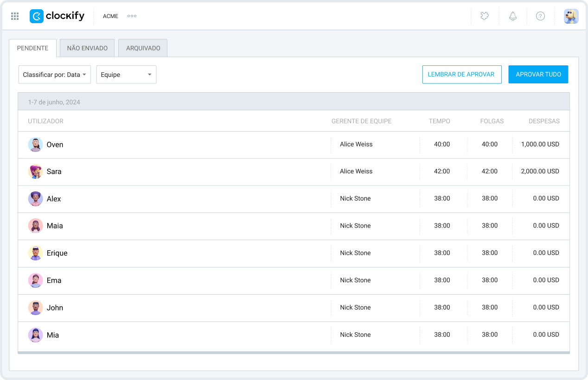Viewport: 588px width, 380px height.
Task: Expand the Equipe filter dropdown
Action: pyautogui.click(x=126, y=75)
